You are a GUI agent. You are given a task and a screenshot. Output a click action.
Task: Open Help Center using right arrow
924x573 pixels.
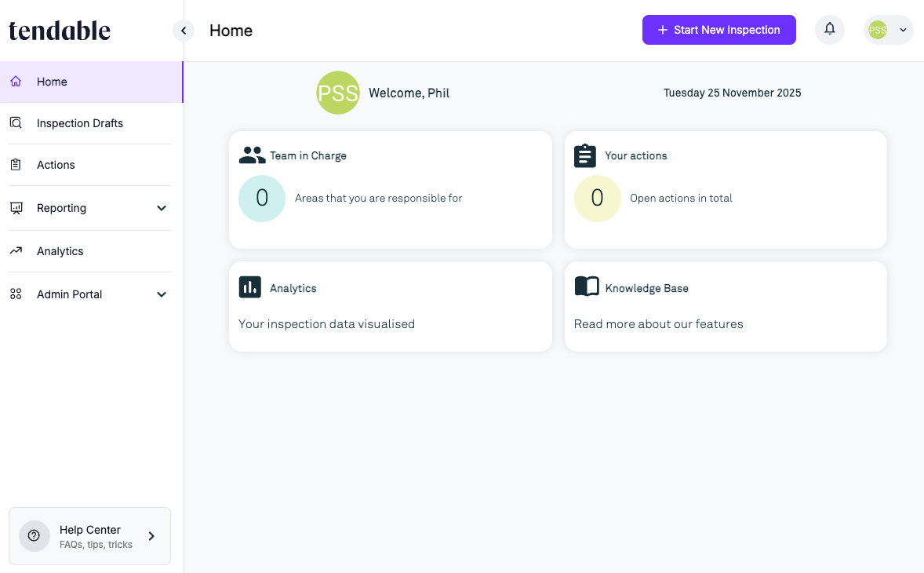tap(151, 536)
